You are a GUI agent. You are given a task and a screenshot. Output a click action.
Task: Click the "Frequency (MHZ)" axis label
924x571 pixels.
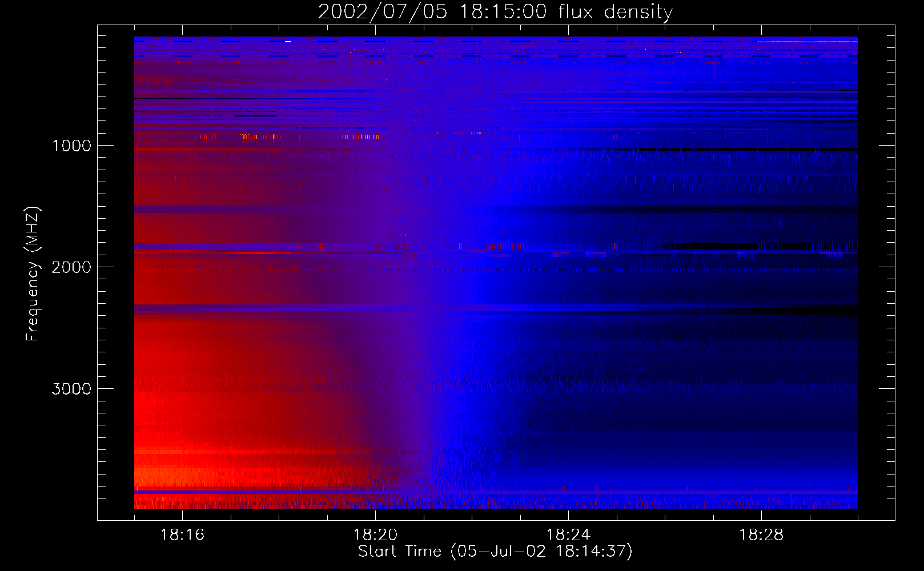click(33, 274)
